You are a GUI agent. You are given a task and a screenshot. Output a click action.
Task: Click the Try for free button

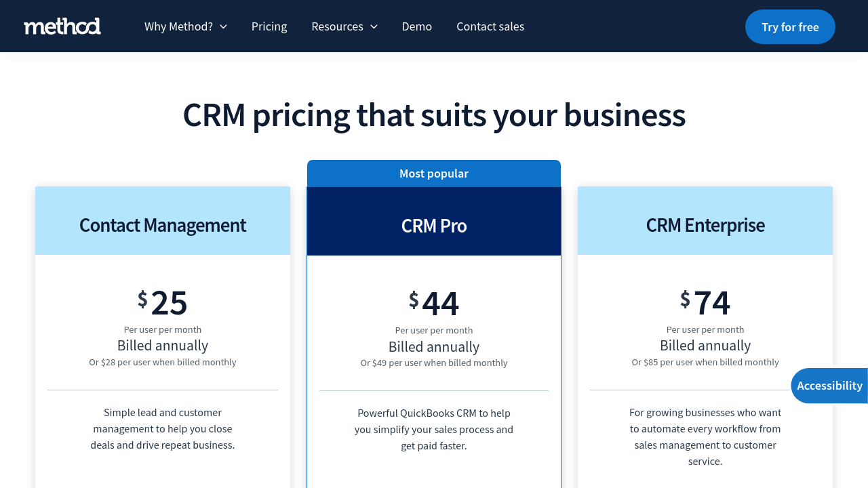click(x=790, y=26)
